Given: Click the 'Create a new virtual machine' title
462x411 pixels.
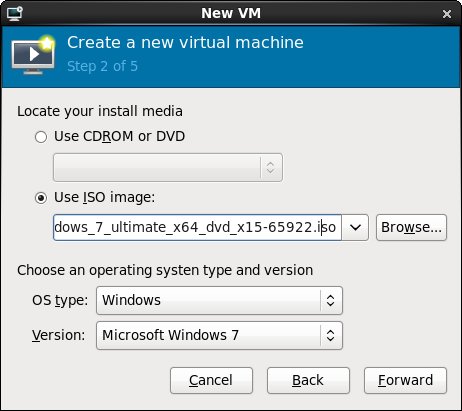Looking at the screenshot, I should [185, 43].
